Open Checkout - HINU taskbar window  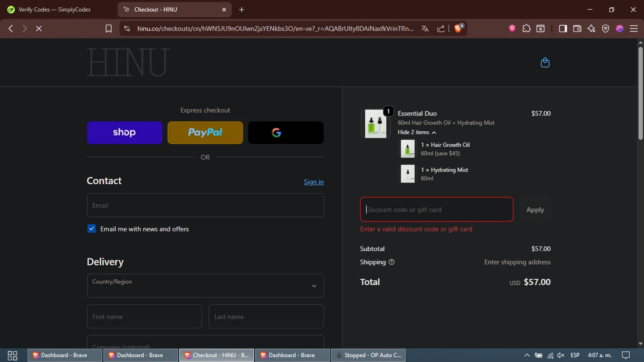click(216, 355)
